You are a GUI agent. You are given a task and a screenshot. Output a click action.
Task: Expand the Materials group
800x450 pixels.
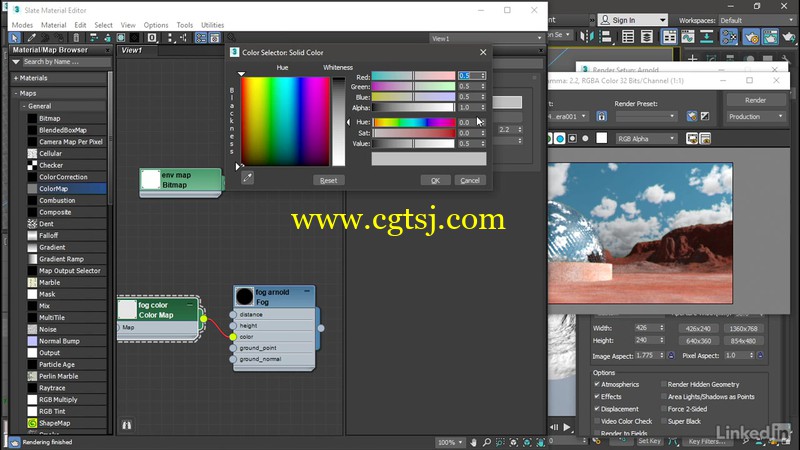[x=16, y=78]
